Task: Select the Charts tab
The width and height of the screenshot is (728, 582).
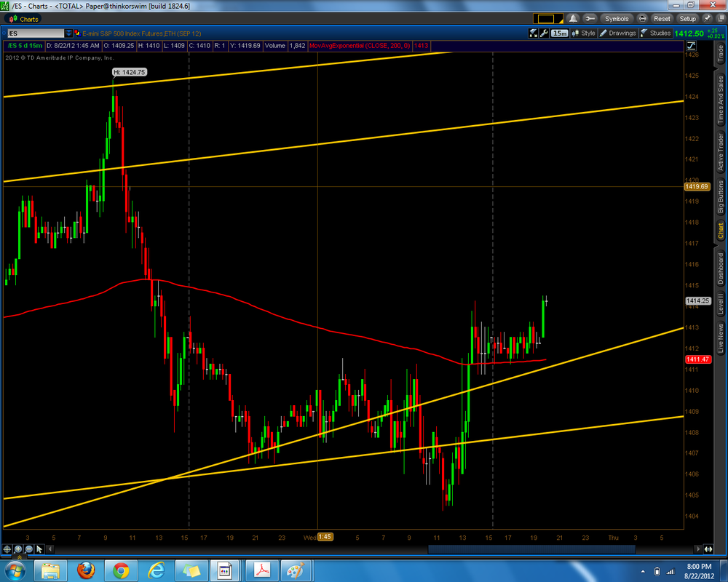Action: coord(23,19)
